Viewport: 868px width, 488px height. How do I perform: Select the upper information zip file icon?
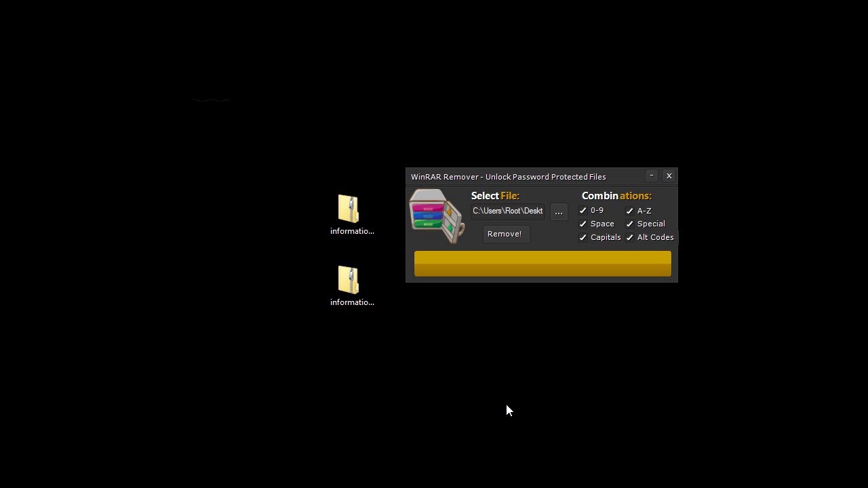(349, 209)
